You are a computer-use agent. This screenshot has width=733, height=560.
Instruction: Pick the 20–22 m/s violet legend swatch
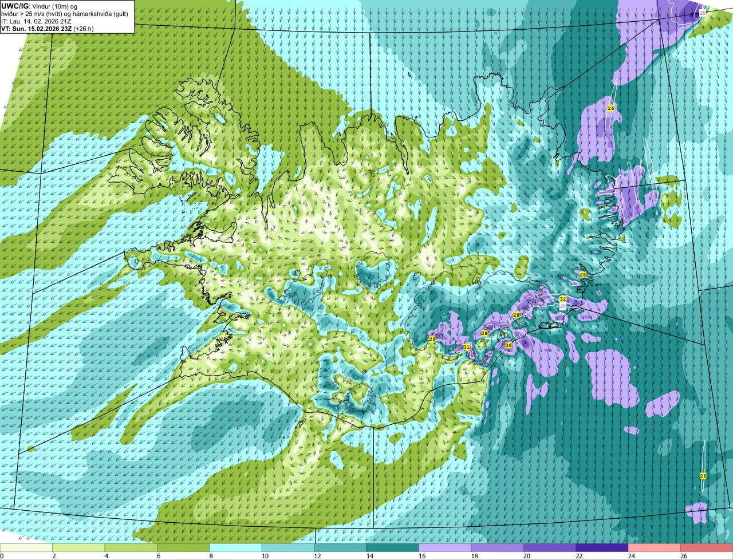[550, 548]
